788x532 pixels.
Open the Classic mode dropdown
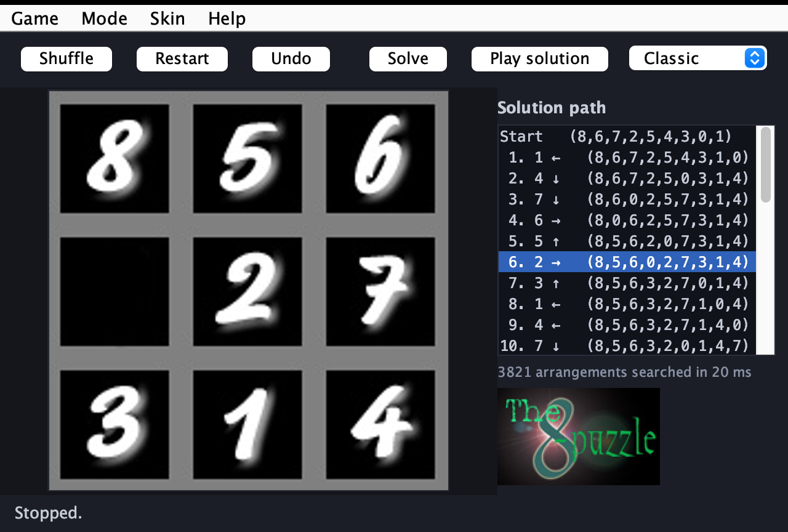click(x=698, y=58)
